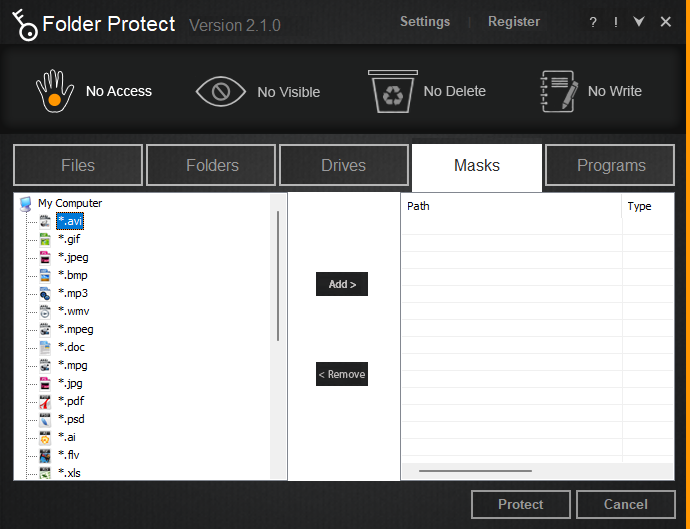Switch to the Files tab

[x=78, y=165]
